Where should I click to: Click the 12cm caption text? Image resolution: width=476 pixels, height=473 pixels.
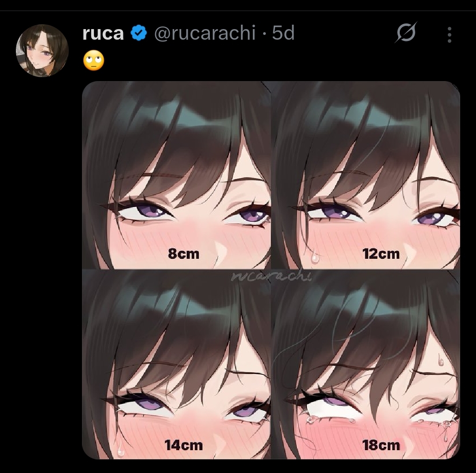[381, 254]
